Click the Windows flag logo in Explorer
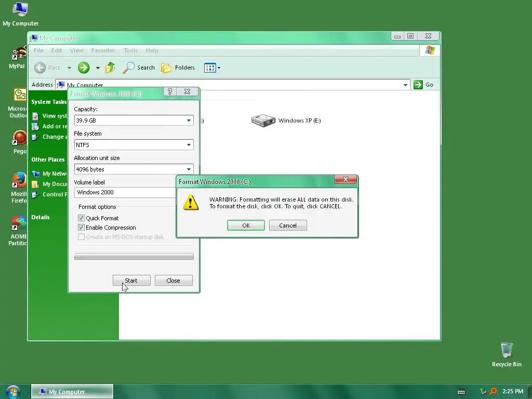This screenshot has height=399, width=532. [x=430, y=50]
